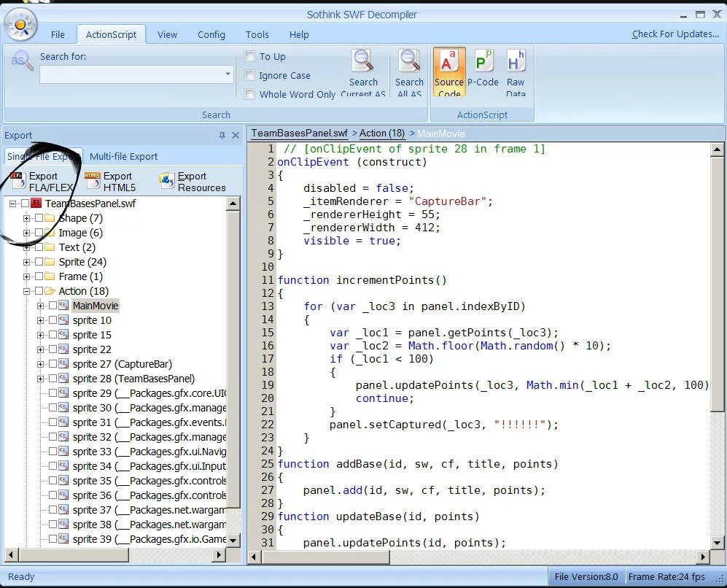Image resolution: width=727 pixels, height=588 pixels.
Task: Click the Action (18) open folder icon
Action: [x=50, y=291]
